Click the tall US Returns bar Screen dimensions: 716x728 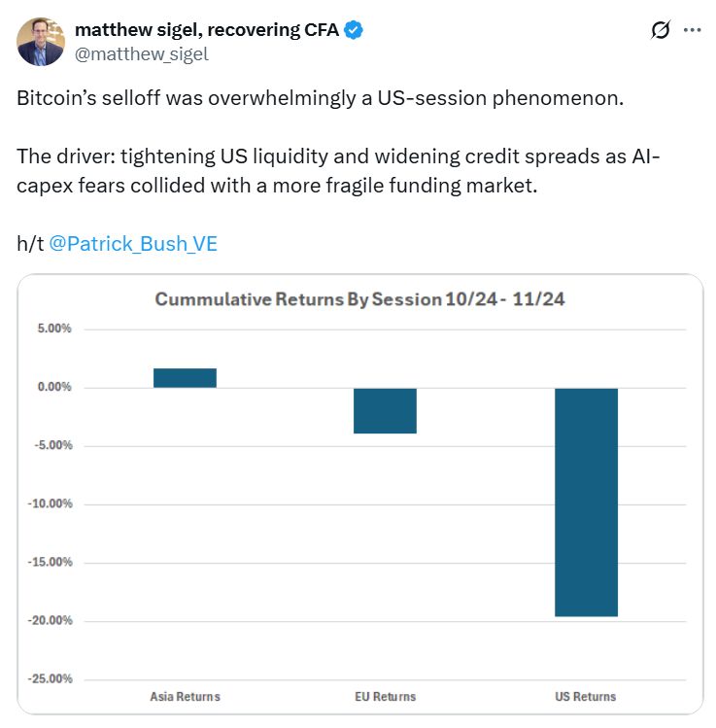[586, 502]
